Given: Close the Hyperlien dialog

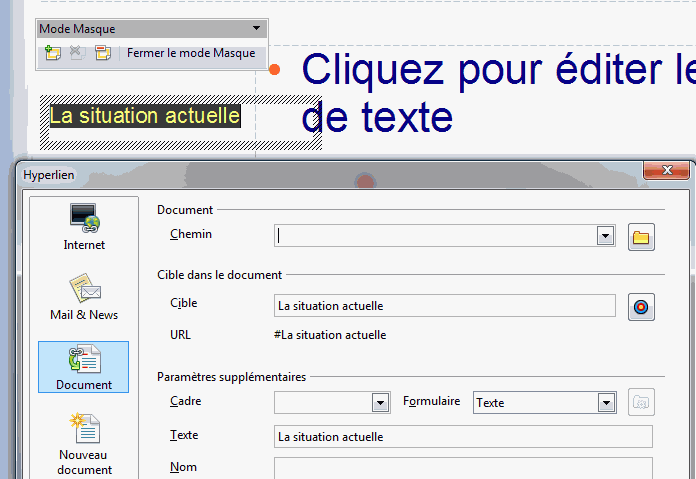Looking at the screenshot, I should 666,170.
